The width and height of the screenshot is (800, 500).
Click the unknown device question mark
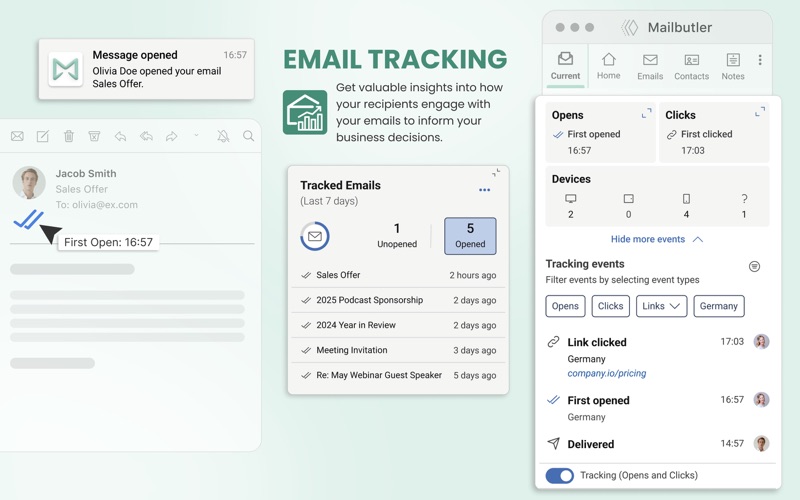[x=744, y=198]
